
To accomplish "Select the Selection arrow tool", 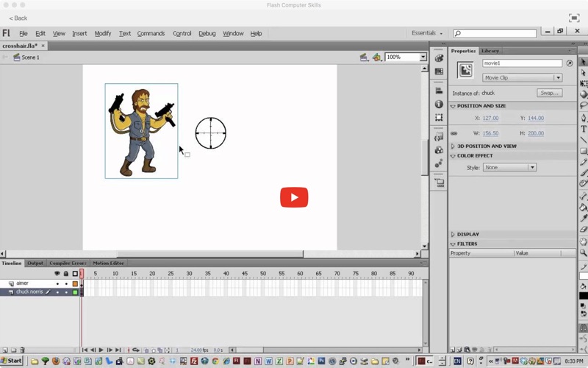I will pyautogui.click(x=583, y=62).
